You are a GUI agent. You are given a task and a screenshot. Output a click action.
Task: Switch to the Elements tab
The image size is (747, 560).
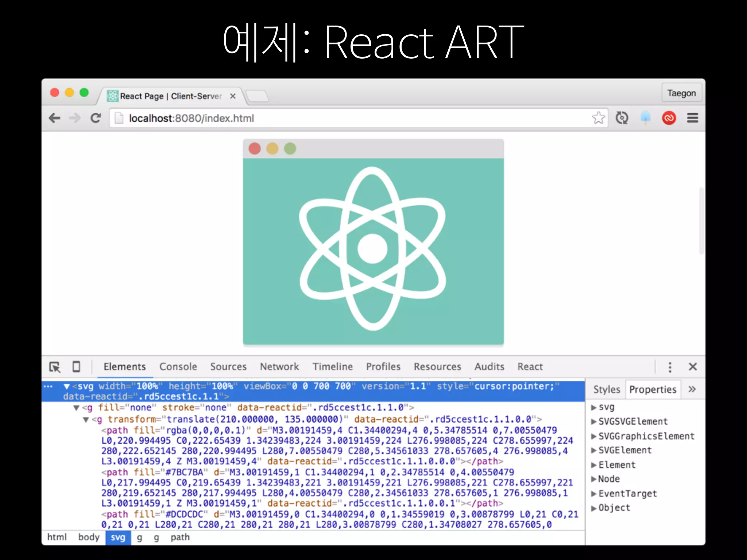click(124, 367)
